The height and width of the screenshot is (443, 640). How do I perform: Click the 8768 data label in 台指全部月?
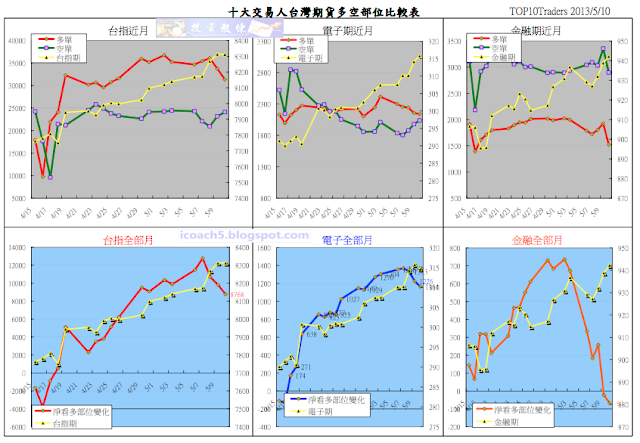click(x=237, y=294)
